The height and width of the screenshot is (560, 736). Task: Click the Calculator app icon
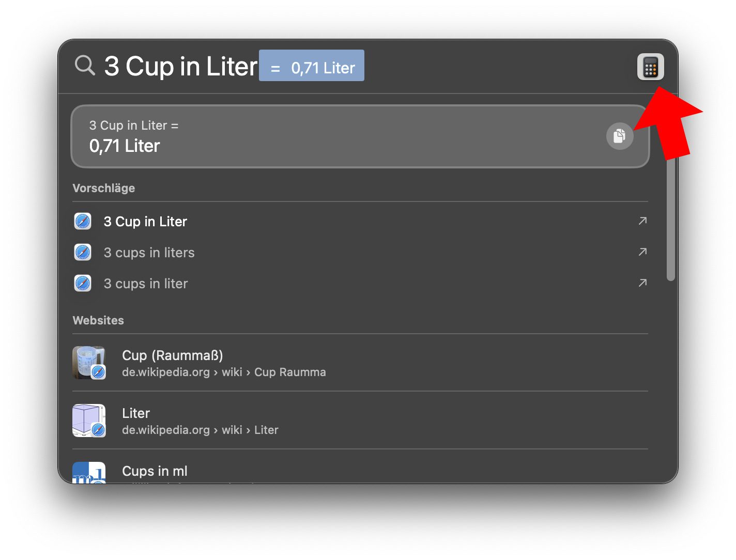(650, 67)
